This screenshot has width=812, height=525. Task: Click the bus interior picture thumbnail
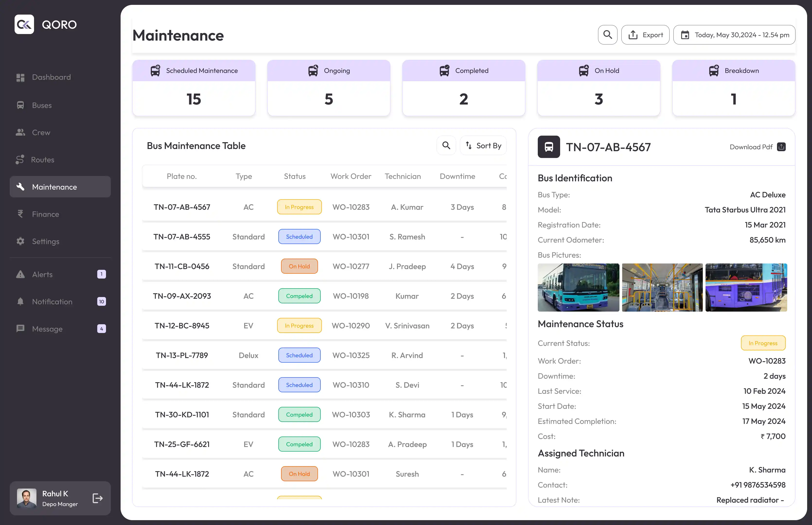tap(662, 287)
